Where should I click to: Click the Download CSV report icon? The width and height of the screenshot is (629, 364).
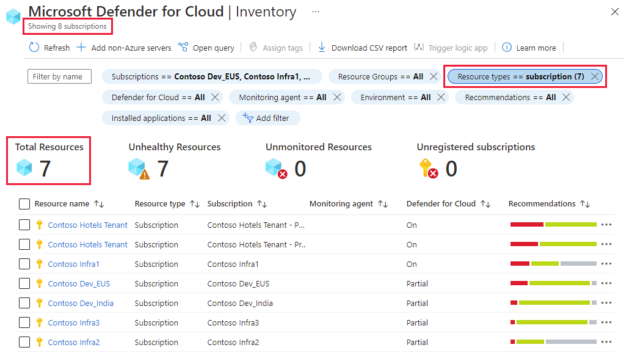coord(322,48)
